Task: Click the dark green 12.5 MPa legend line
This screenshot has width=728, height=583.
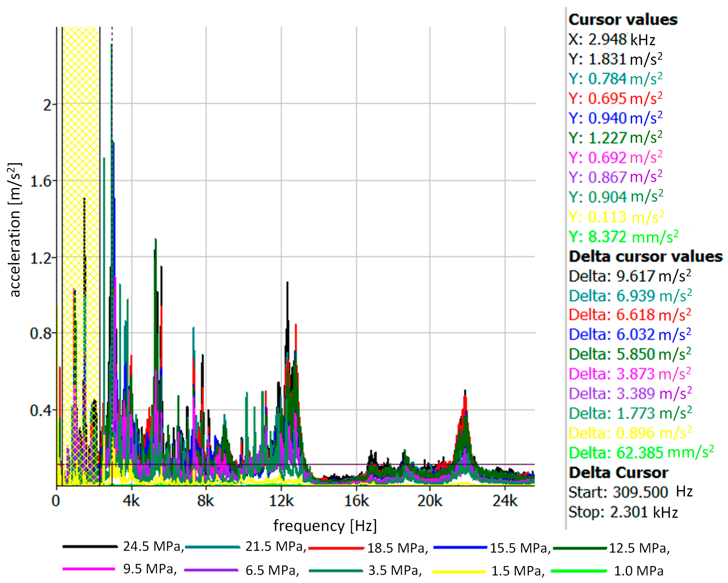Action: point(580,548)
